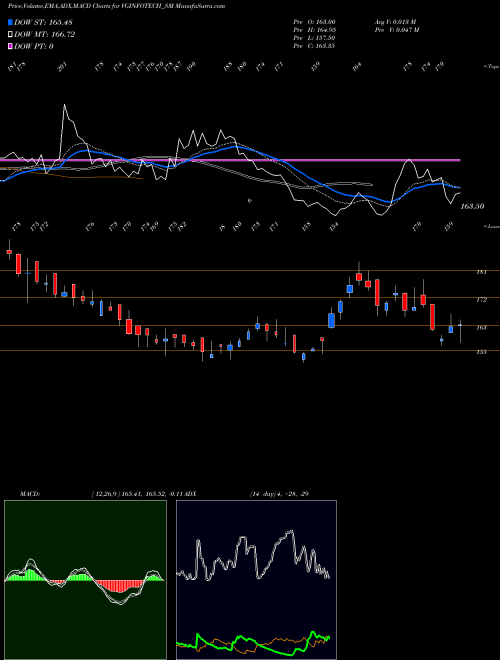Click the 163.50 current price label
Screen dimensions: 500x660
[472, 206]
